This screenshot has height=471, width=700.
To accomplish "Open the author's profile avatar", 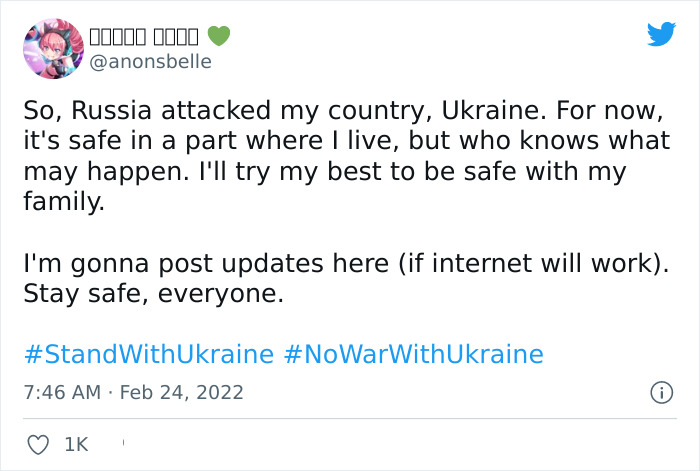I will 52,47.
